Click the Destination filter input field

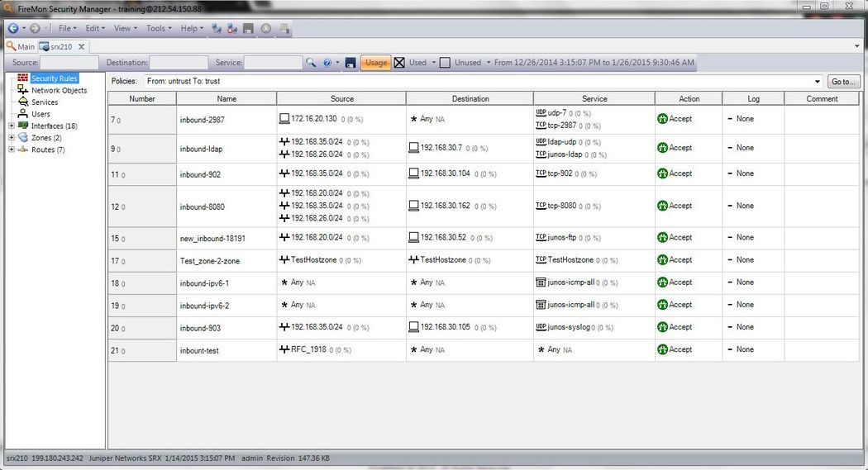pos(179,63)
